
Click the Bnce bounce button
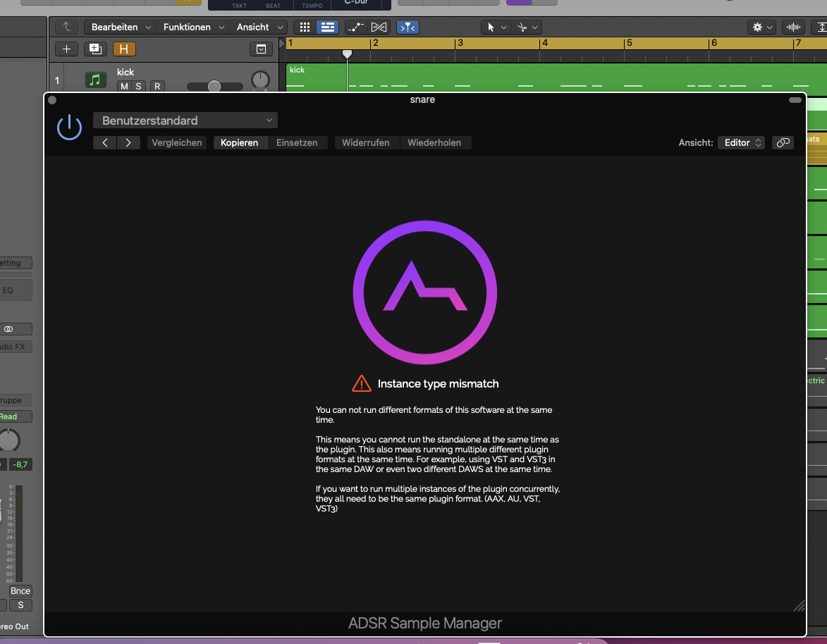[20, 590]
